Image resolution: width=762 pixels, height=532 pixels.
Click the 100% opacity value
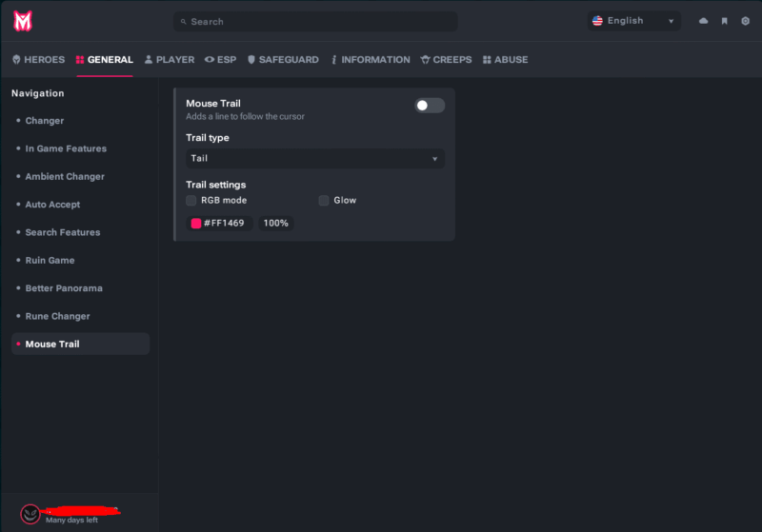[x=275, y=224]
